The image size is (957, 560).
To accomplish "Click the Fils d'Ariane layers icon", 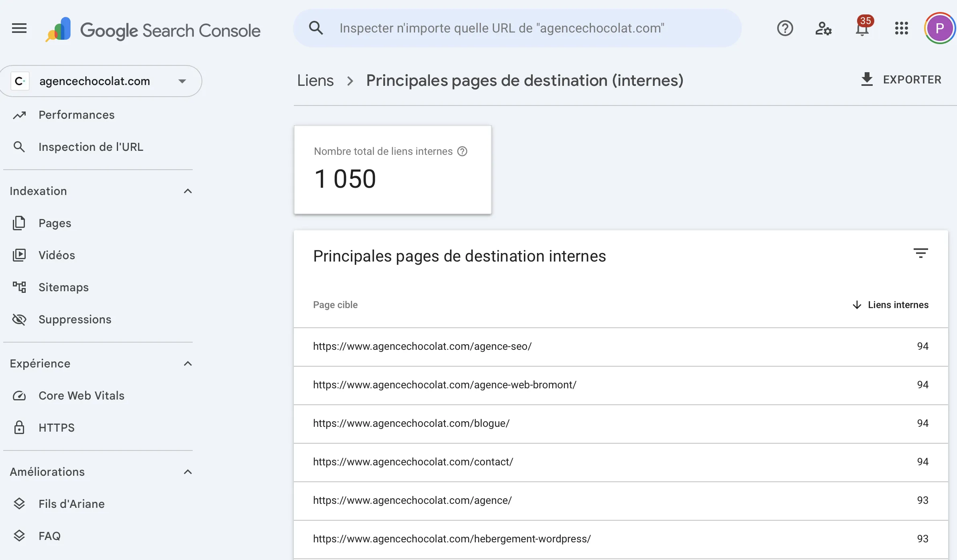I will (x=19, y=503).
